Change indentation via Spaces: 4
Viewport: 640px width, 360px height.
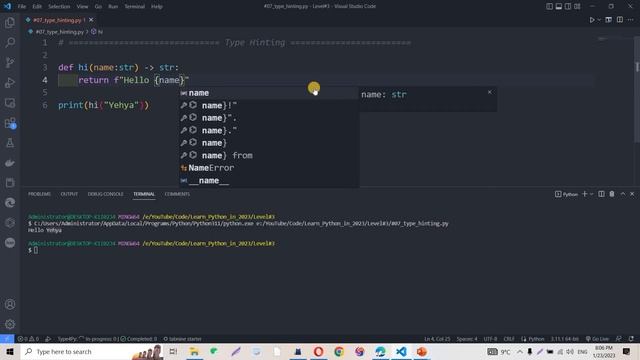[x=467, y=339]
